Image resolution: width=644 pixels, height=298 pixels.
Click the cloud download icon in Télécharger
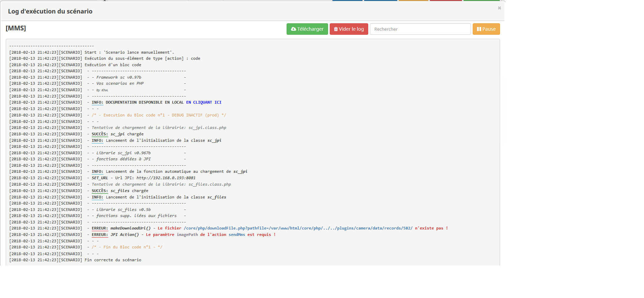pos(293,29)
